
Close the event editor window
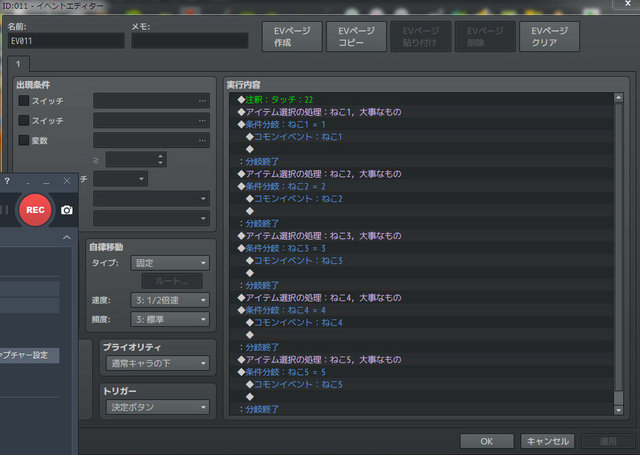(628, 3)
